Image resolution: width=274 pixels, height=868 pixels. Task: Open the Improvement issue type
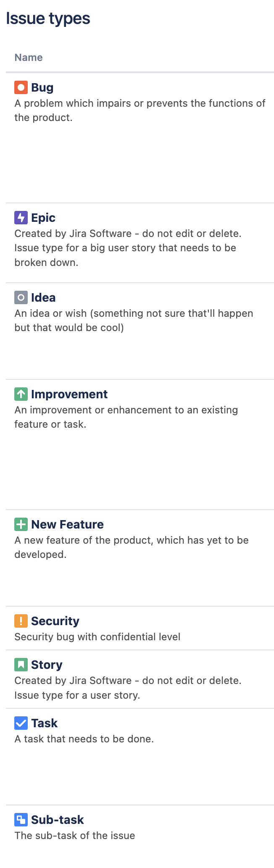click(x=69, y=394)
